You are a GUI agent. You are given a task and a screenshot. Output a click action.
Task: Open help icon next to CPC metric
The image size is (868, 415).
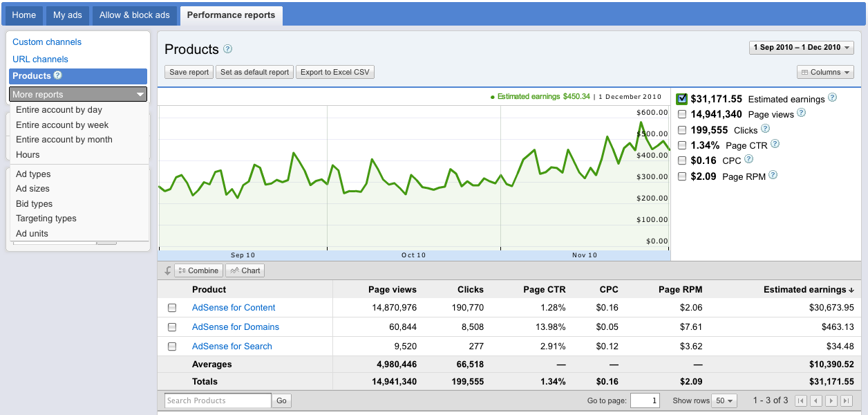click(748, 159)
